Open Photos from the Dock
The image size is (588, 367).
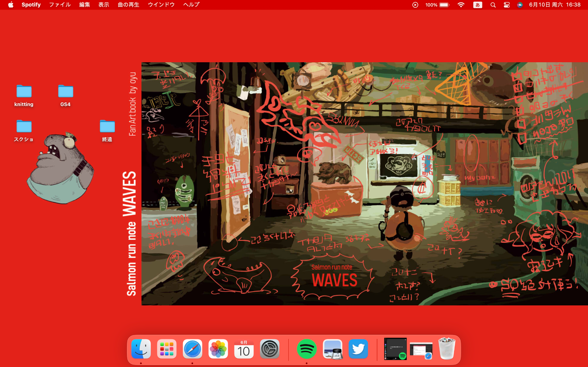tap(218, 349)
